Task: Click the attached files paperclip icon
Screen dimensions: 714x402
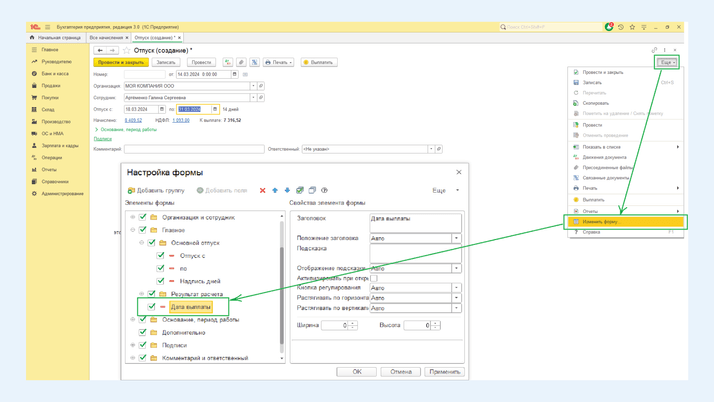Action: 241,62
